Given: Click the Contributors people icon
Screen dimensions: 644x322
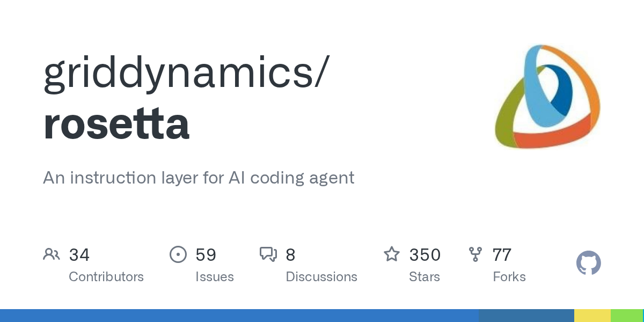Looking at the screenshot, I should tap(52, 254).
